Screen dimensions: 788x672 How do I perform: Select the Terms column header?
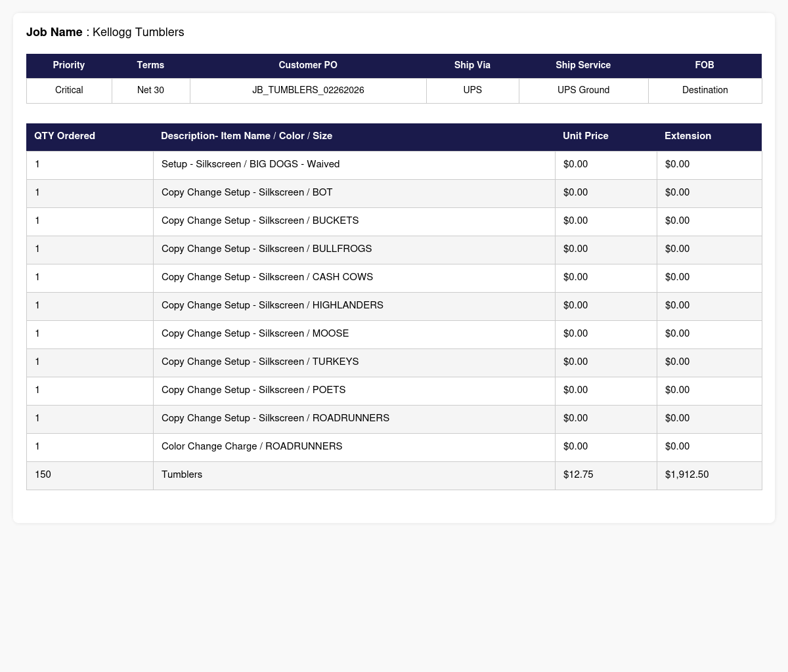pyautogui.click(x=150, y=66)
